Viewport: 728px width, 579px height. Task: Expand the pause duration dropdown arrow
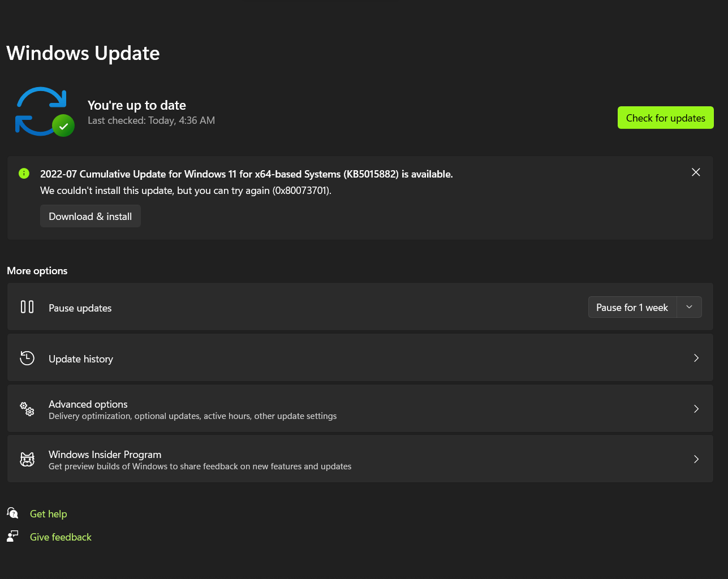(x=689, y=308)
